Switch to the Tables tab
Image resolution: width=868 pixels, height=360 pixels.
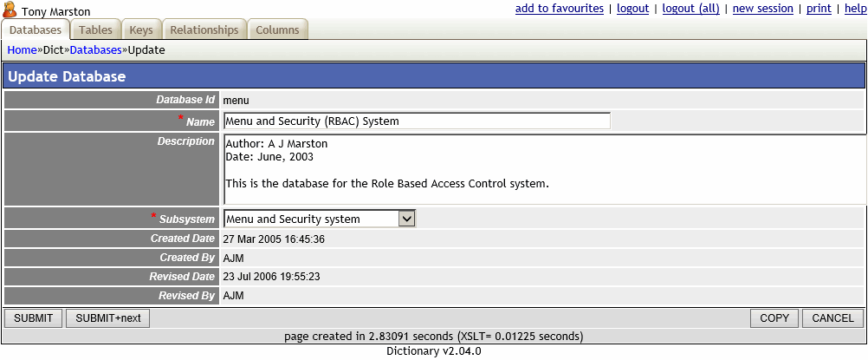(x=95, y=29)
